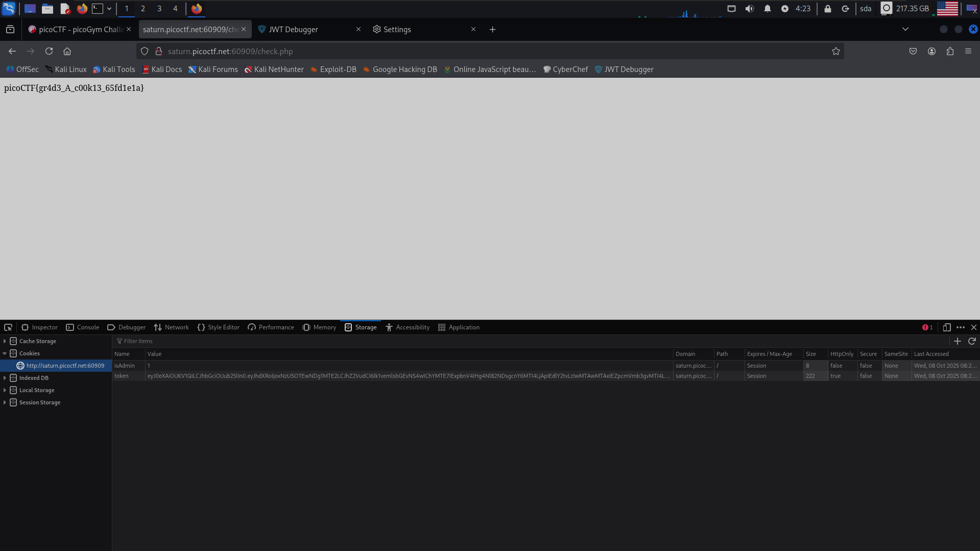980x551 pixels.
Task: Bookmark this page with the star icon
Action: coord(835,51)
